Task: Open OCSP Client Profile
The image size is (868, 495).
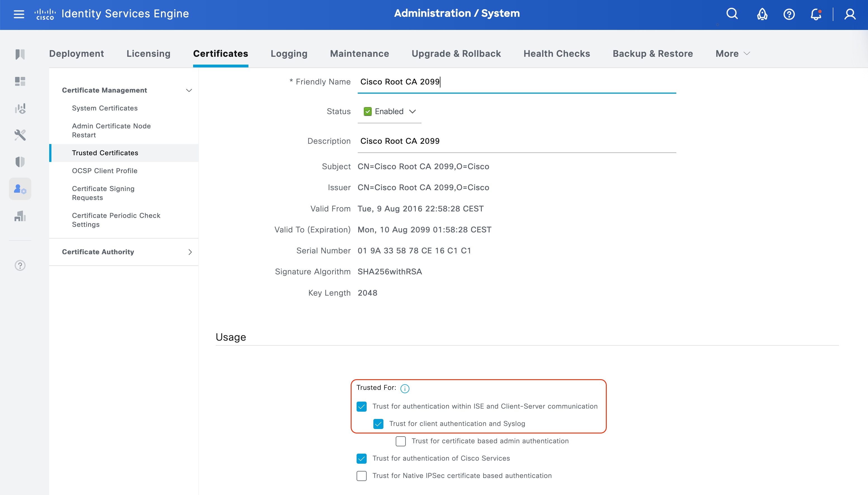Action: pos(105,171)
